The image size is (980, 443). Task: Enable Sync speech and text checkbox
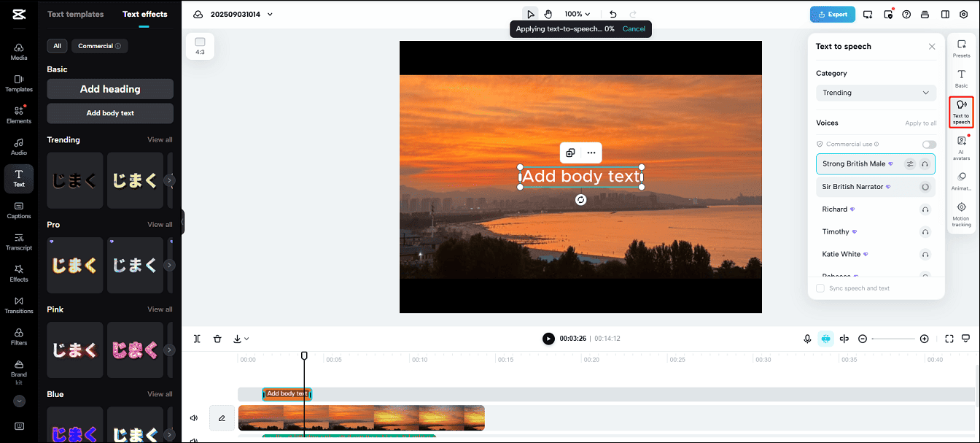820,288
